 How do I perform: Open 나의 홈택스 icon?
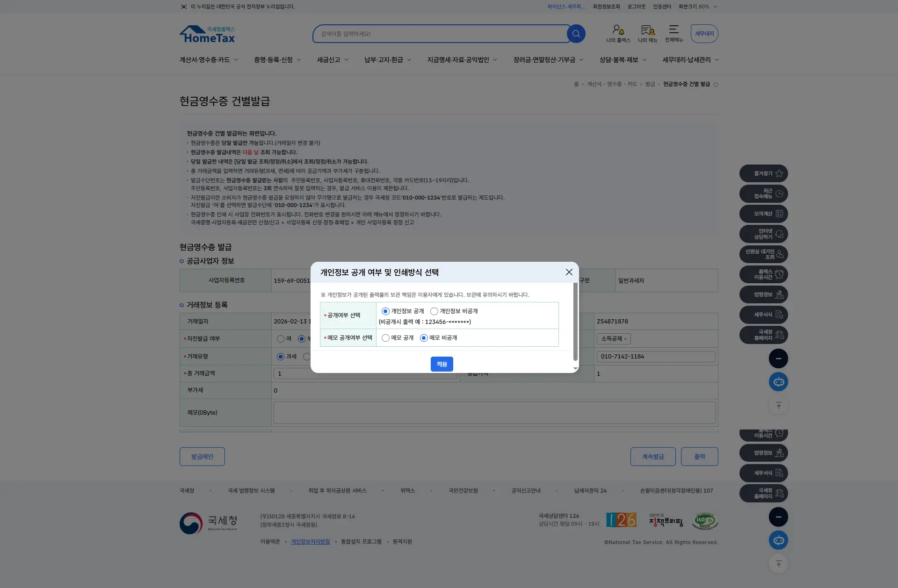click(x=618, y=34)
